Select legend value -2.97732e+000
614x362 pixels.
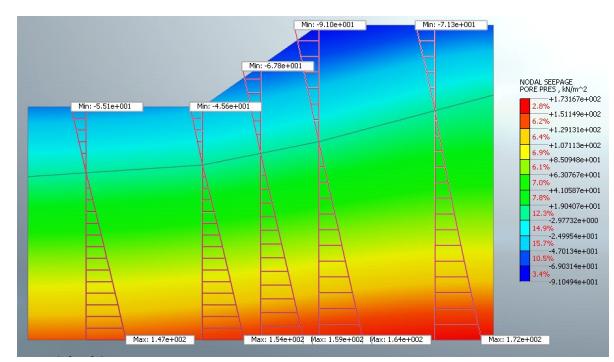(574, 221)
